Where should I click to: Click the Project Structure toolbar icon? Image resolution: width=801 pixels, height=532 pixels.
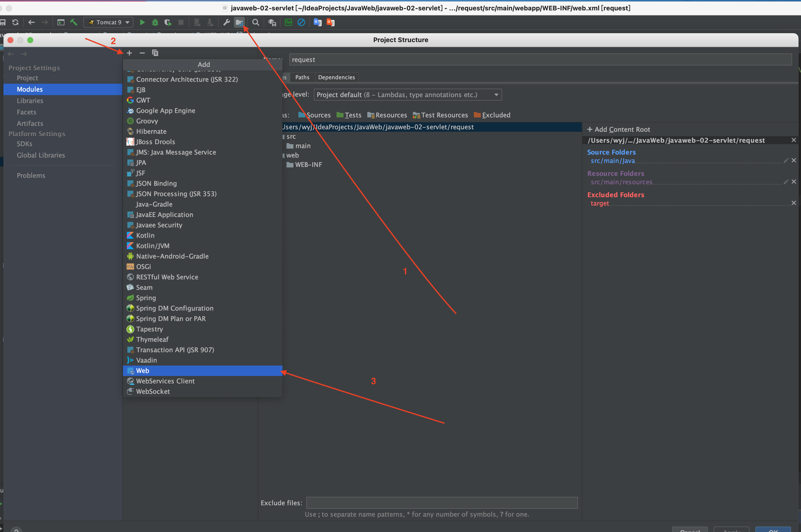(239, 22)
